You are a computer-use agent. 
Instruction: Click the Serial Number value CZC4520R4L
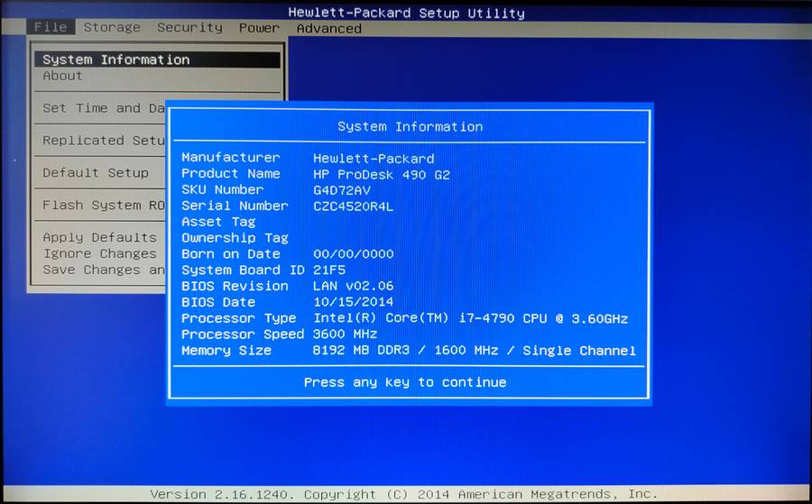click(x=353, y=206)
